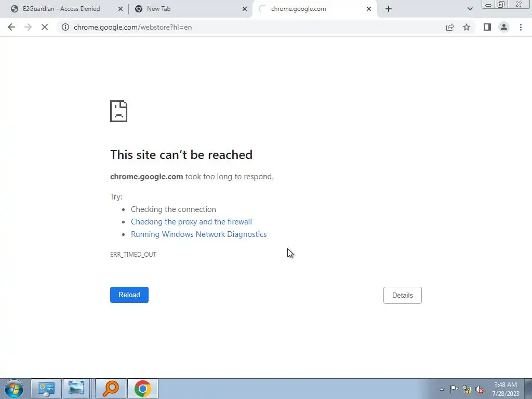Click the muted volume tray icon
This screenshot has width=532, height=399.
(x=480, y=389)
